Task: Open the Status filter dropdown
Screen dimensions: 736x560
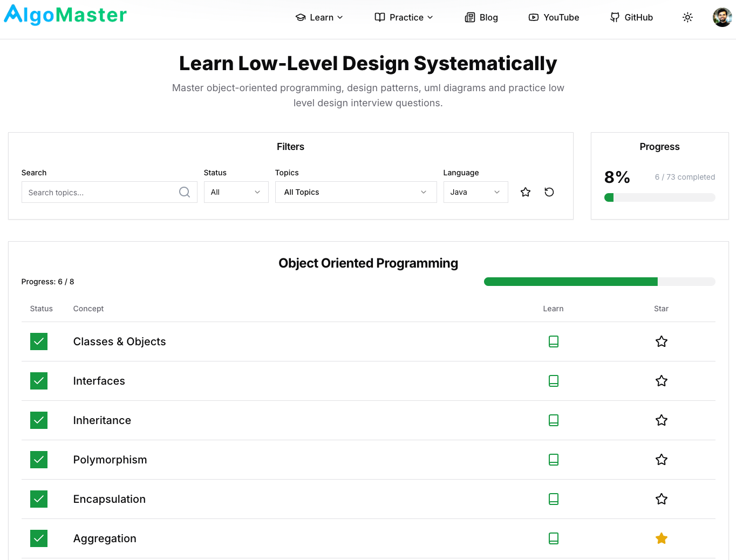Action: [x=236, y=192]
